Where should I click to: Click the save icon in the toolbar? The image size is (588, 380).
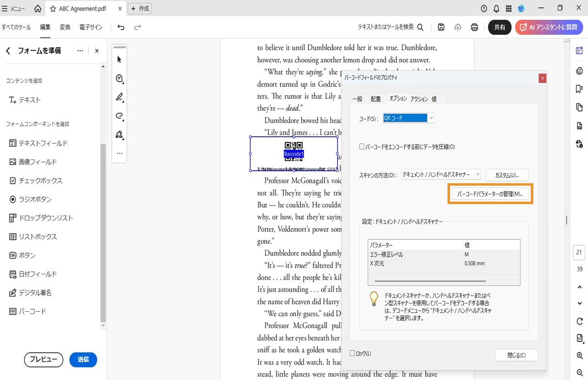pyautogui.click(x=441, y=27)
